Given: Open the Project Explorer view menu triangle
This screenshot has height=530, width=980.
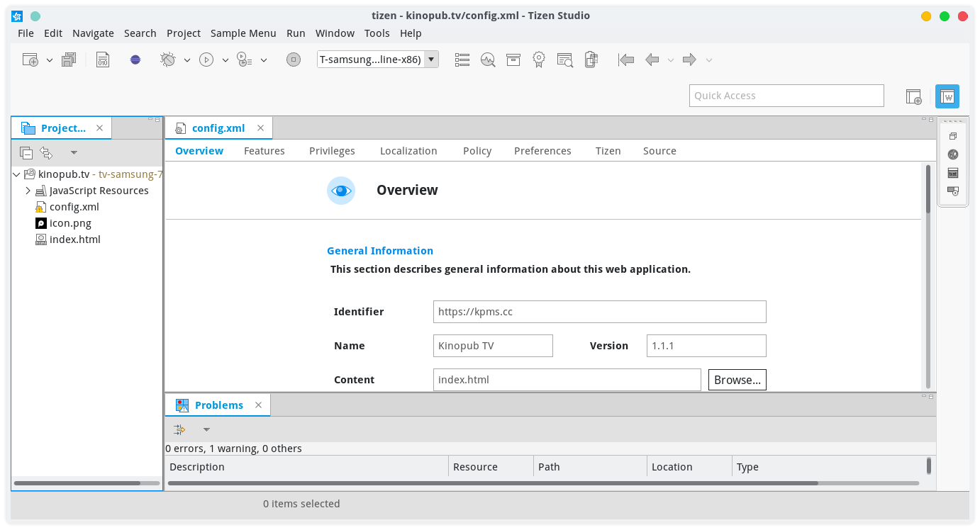Looking at the screenshot, I should [74, 152].
